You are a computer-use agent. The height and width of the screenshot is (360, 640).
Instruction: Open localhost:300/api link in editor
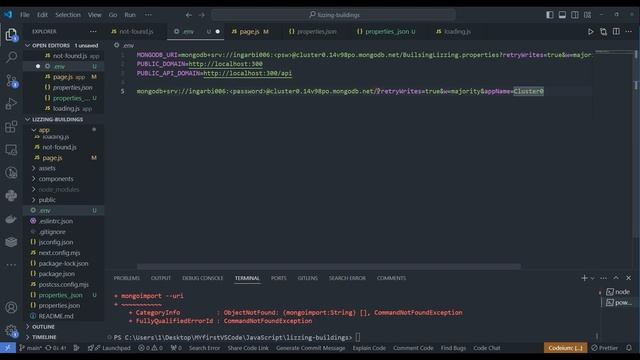[247, 73]
